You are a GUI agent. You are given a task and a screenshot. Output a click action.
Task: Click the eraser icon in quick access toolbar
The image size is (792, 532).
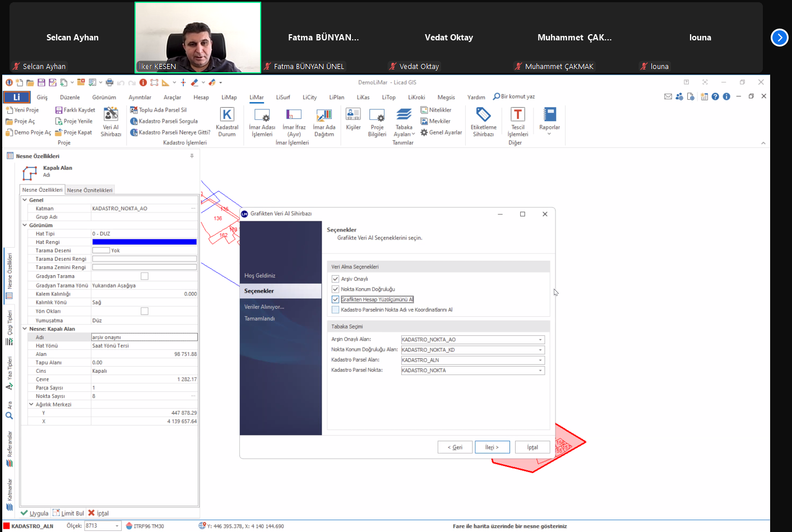pyautogui.click(x=194, y=82)
